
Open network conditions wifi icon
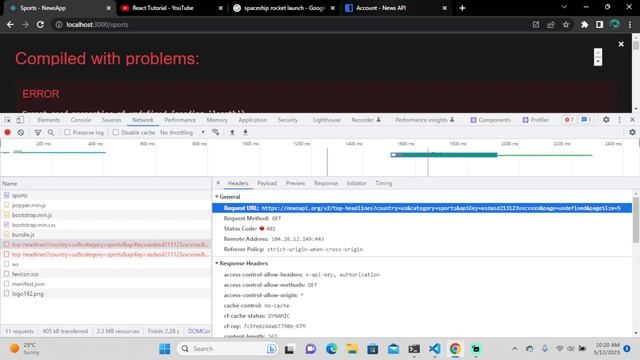click(216, 132)
